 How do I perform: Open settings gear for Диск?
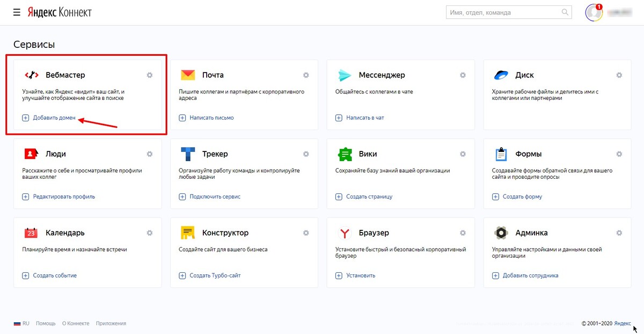[x=619, y=75]
